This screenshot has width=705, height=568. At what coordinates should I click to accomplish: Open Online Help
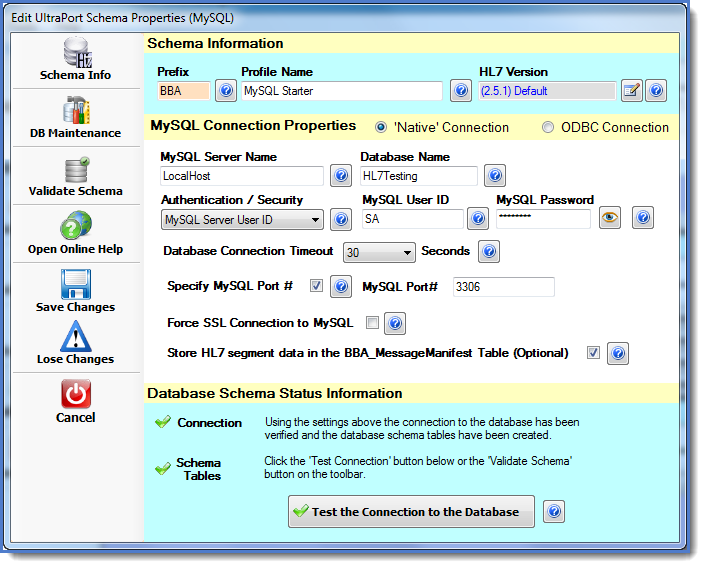(76, 233)
